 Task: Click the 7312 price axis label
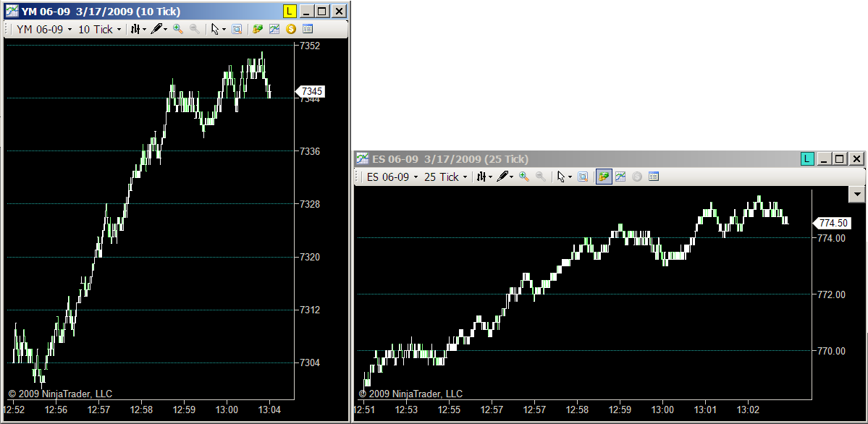pos(309,310)
